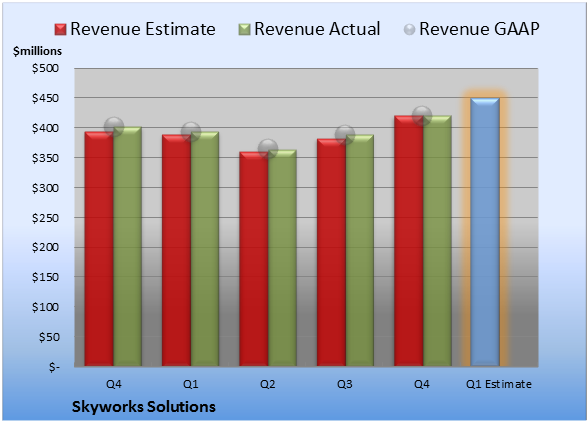Click the "$-" zero y-axis label
The height and width of the screenshot is (422, 588).
coord(54,367)
